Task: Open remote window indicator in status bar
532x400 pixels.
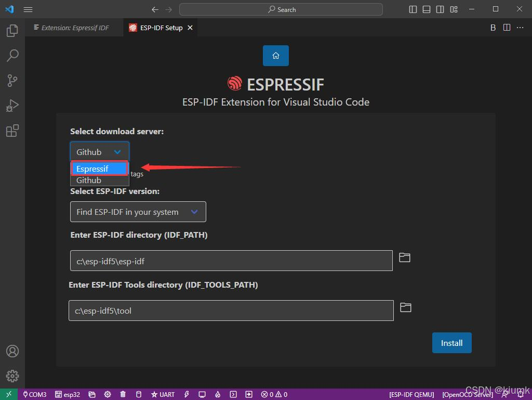Action: 9,394
